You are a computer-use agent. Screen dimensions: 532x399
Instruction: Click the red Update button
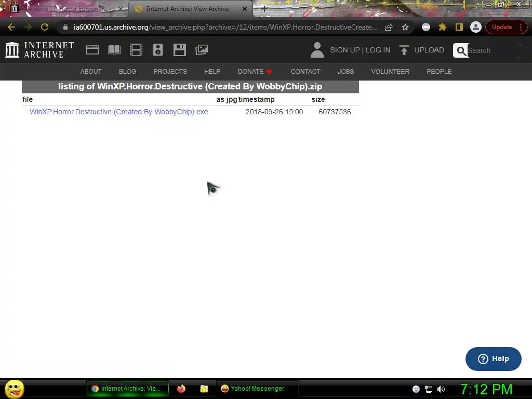pos(502,27)
